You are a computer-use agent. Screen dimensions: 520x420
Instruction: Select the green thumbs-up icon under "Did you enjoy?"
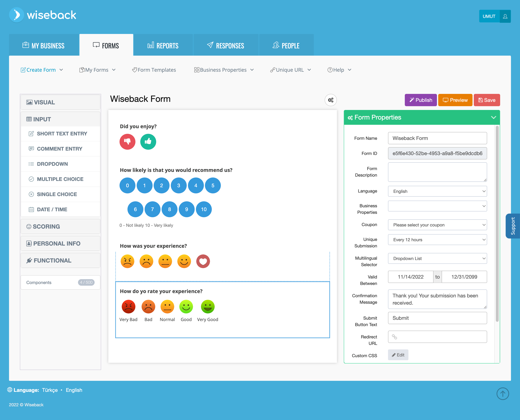tap(148, 142)
